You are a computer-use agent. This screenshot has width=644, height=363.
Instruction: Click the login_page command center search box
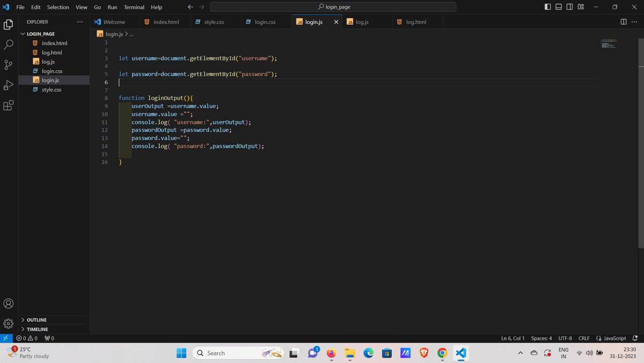click(x=333, y=7)
